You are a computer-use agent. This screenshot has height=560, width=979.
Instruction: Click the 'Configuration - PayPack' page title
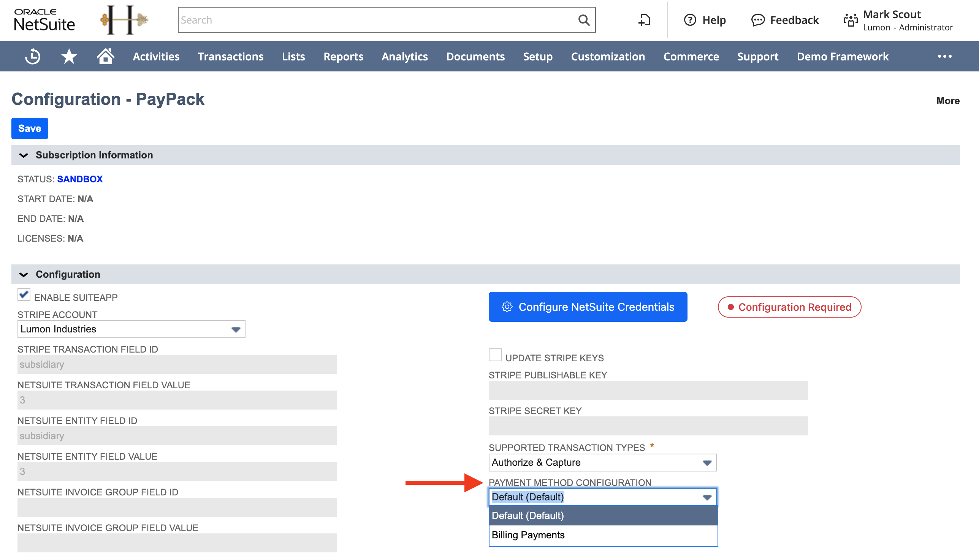click(x=108, y=99)
